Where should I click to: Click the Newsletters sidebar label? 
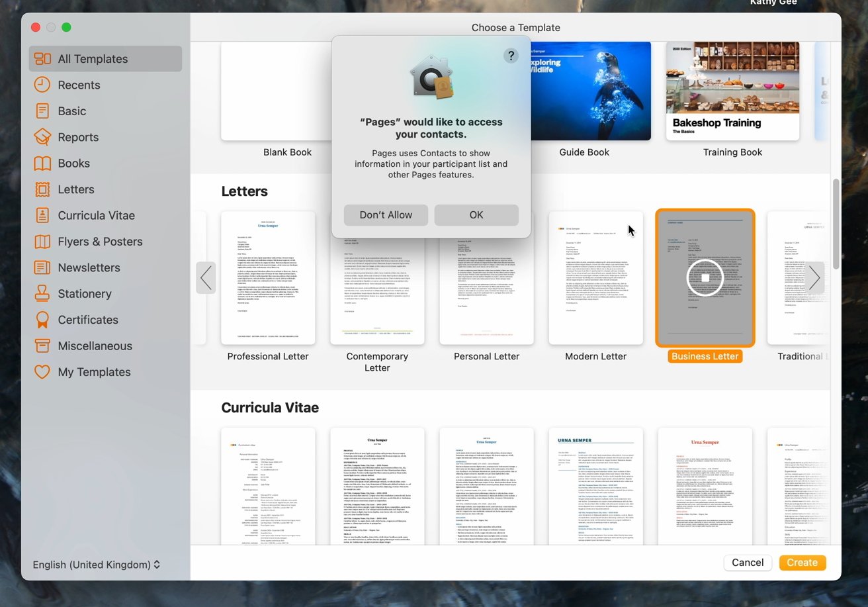point(89,267)
